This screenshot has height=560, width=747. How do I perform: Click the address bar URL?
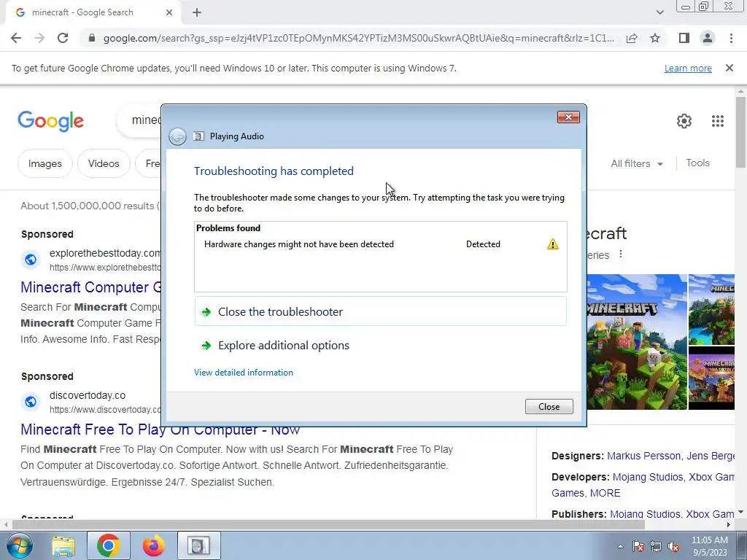[358, 38]
